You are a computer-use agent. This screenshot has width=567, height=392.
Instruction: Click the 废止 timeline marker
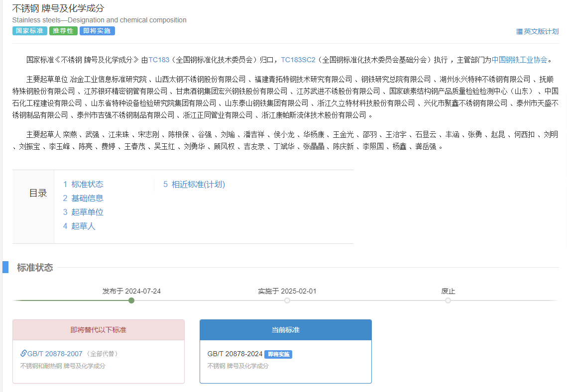[x=448, y=300]
